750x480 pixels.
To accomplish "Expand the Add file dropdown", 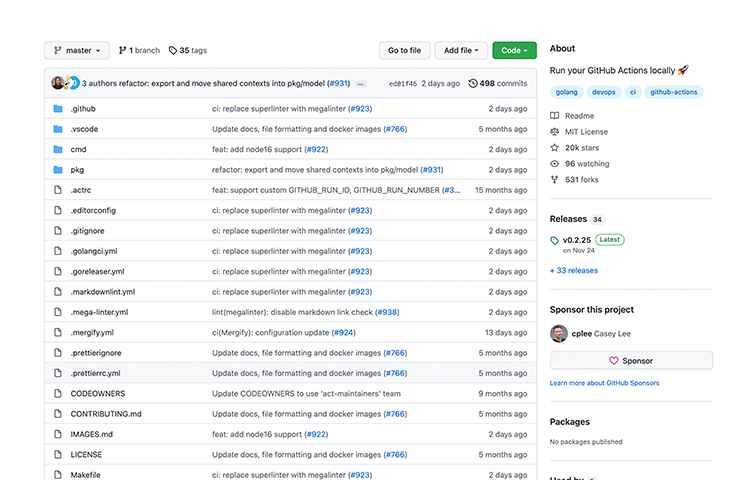I will [x=461, y=50].
